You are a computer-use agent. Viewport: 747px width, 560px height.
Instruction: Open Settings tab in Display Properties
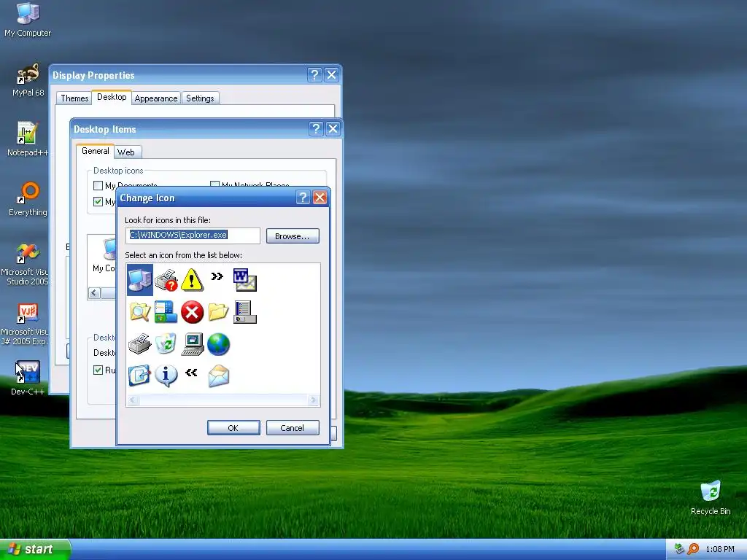tap(200, 98)
